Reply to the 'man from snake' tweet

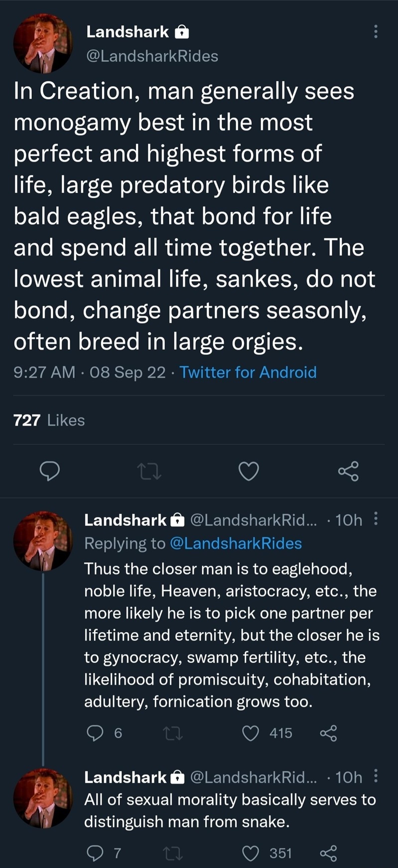pos(95,854)
